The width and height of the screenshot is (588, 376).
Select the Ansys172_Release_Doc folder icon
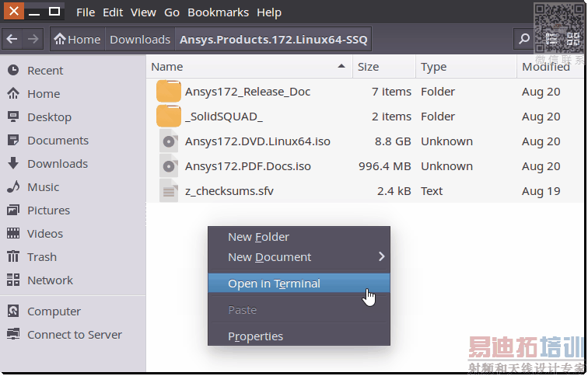[x=168, y=92]
